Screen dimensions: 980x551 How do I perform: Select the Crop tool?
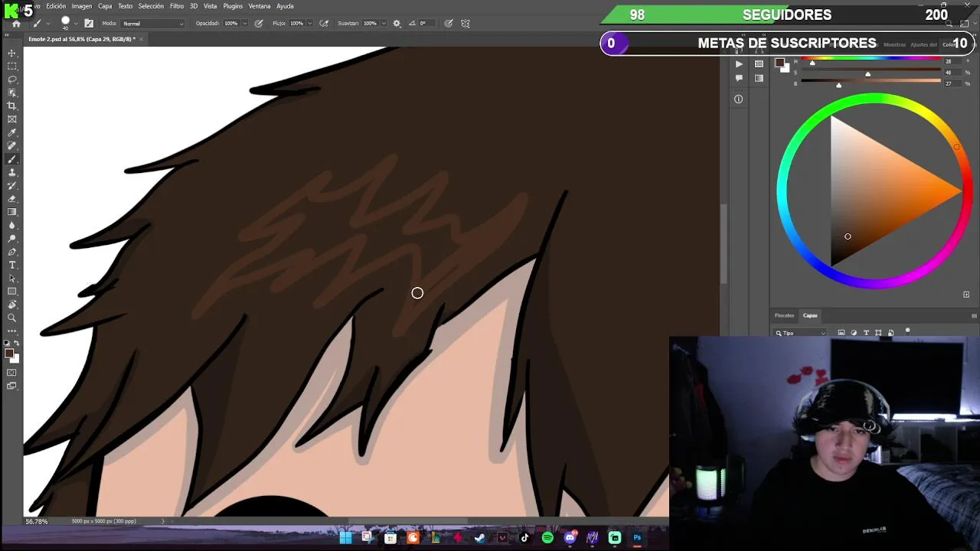tap(12, 106)
